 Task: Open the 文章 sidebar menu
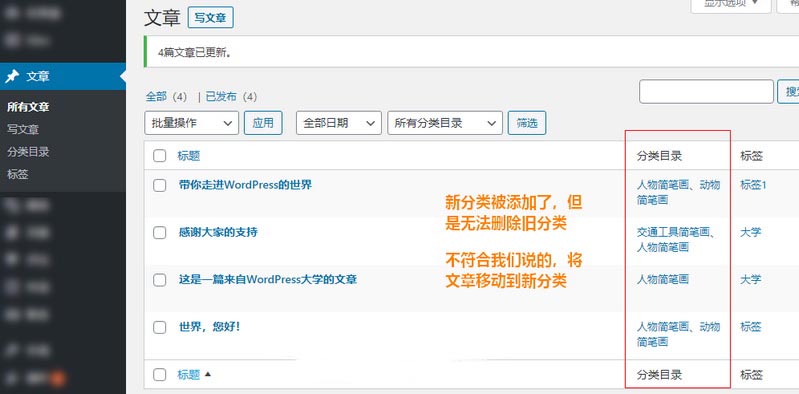pos(63,76)
